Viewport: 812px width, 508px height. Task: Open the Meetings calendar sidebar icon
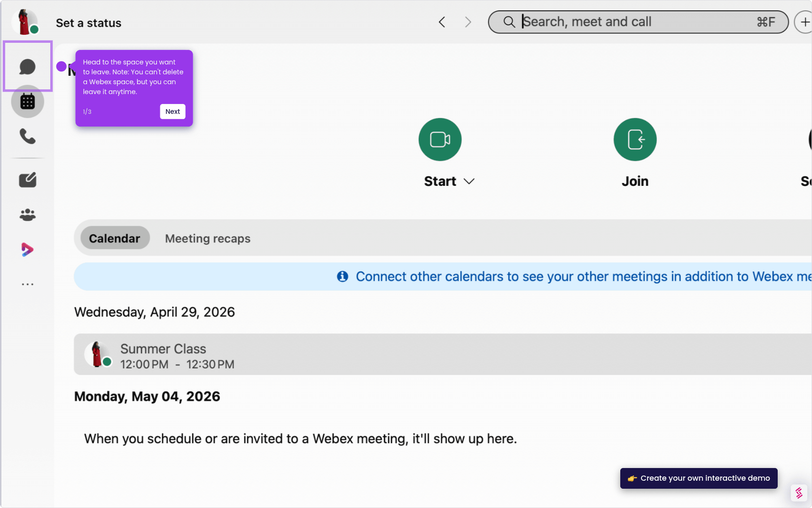[28, 102]
